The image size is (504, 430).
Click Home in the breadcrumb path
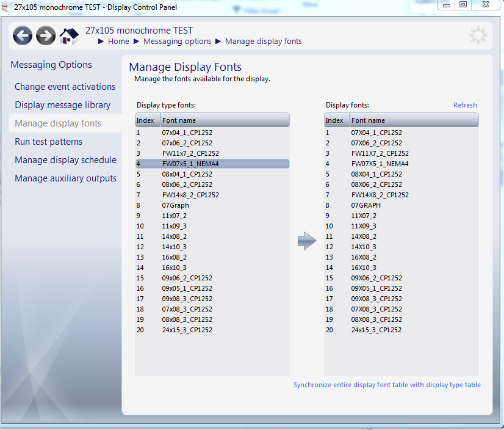click(118, 42)
